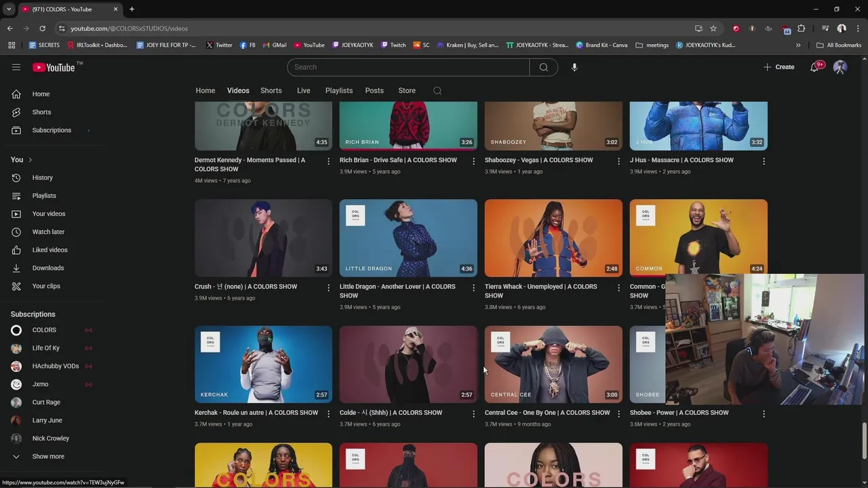Open Crush - 넌 (none) video title
Viewport: 868px width, 488px height.
coord(245,287)
